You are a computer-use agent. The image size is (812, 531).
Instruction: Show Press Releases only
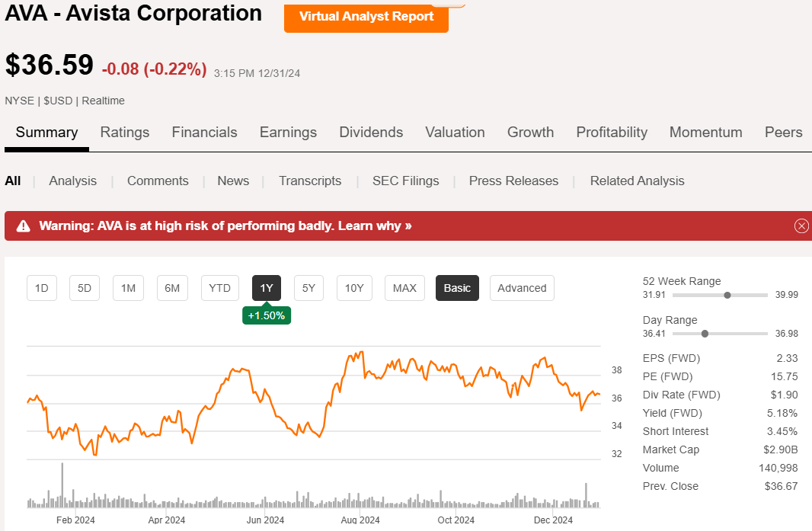coord(513,181)
